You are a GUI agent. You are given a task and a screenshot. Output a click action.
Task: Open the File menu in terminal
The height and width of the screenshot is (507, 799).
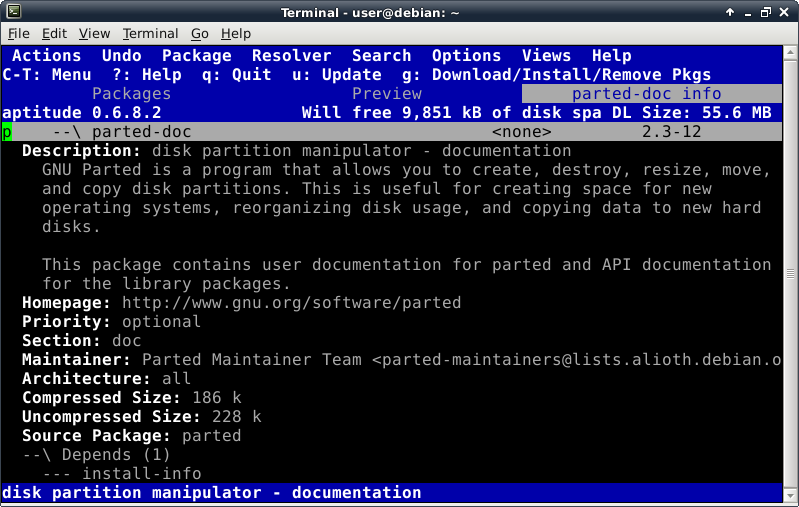(18, 34)
